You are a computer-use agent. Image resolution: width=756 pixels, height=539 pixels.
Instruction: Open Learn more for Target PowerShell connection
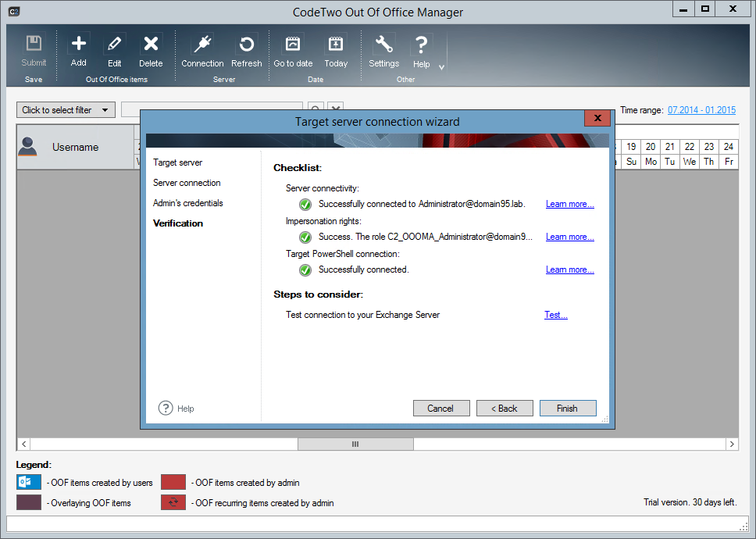pos(570,269)
